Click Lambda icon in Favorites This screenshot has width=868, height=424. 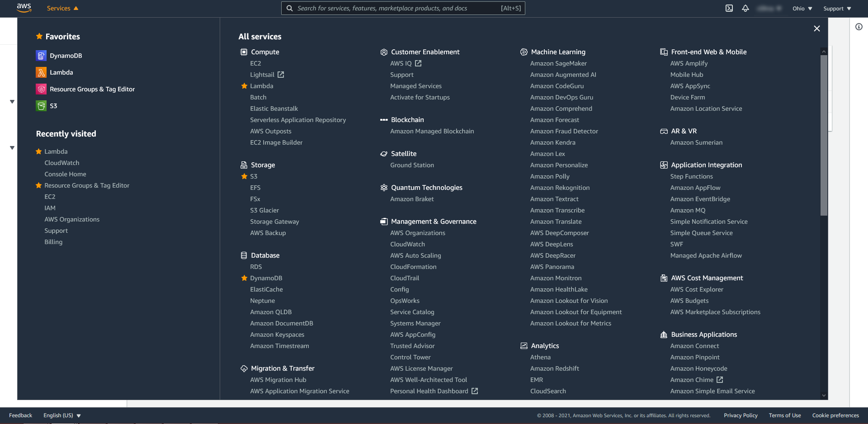pos(41,72)
